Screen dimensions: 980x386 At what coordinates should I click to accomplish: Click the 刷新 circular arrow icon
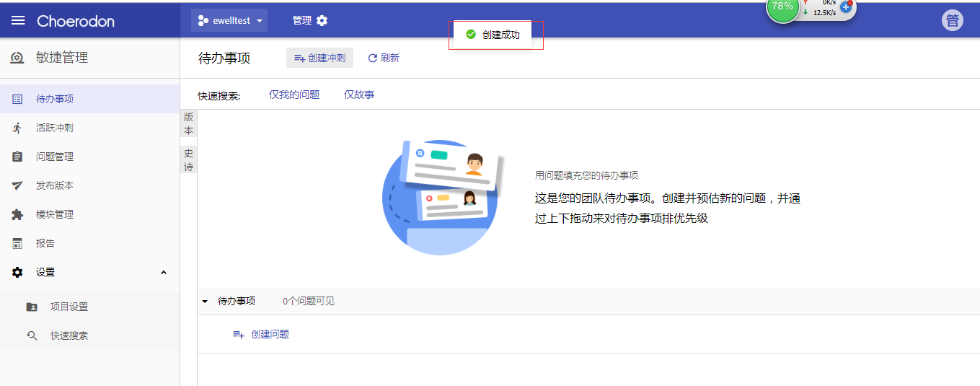tap(373, 58)
